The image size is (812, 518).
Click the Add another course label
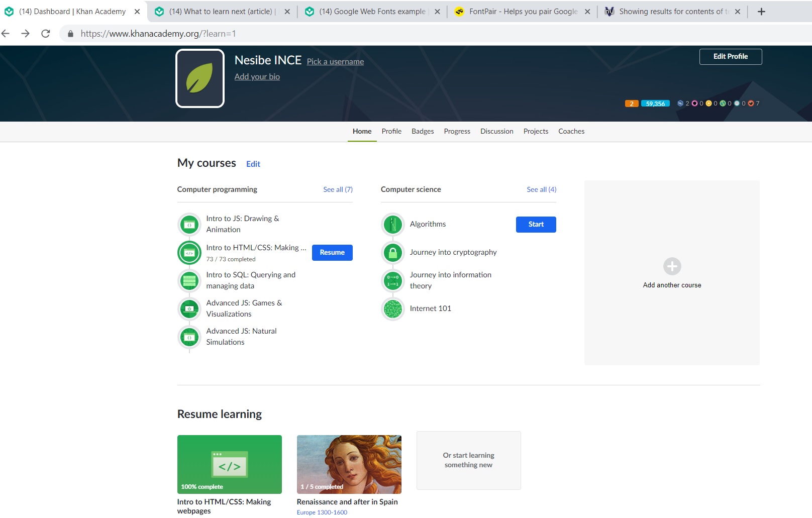tap(672, 285)
